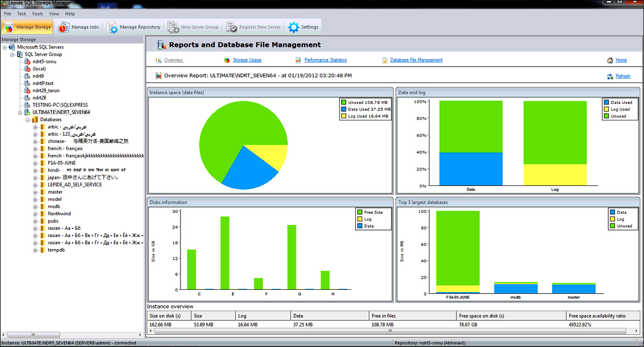Click the Database File Management icon
The height and width of the screenshot is (347, 644).
385,60
